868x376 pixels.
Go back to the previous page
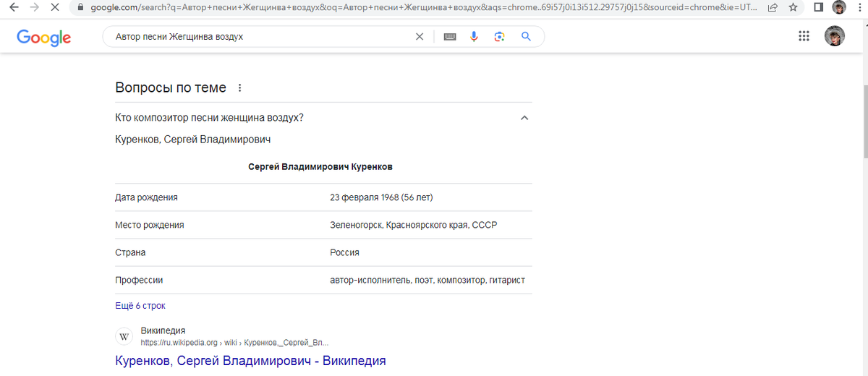pos(14,8)
